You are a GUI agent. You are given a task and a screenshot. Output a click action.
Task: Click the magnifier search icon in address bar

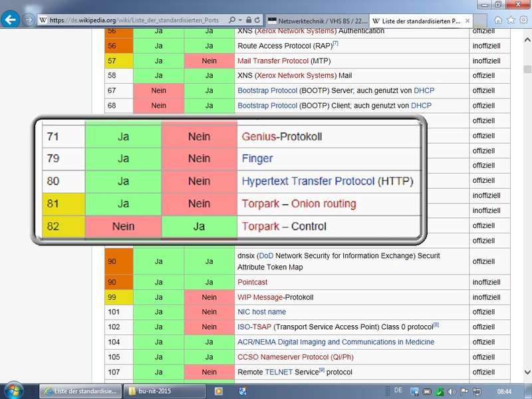pyautogui.click(x=232, y=20)
